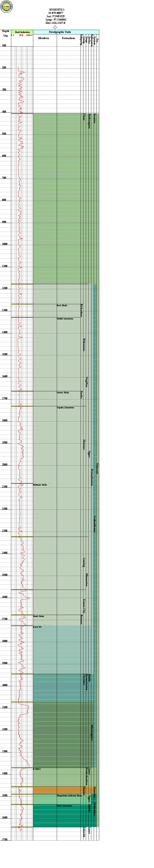
Task: Click the Formations column header
Action: coord(68,38)
